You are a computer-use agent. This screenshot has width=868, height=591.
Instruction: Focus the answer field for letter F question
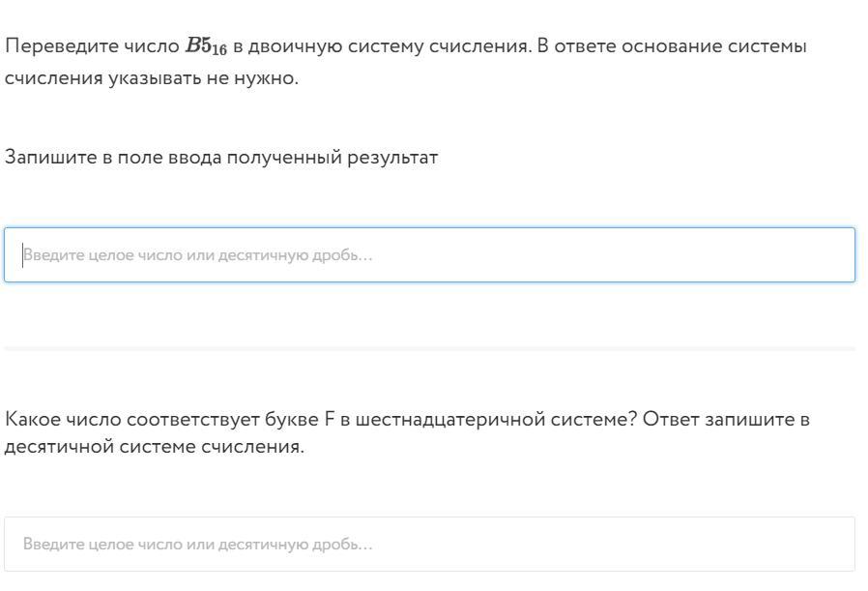pyautogui.click(x=429, y=544)
